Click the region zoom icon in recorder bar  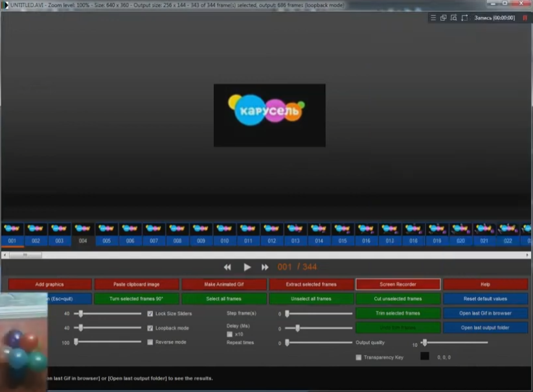(454, 17)
